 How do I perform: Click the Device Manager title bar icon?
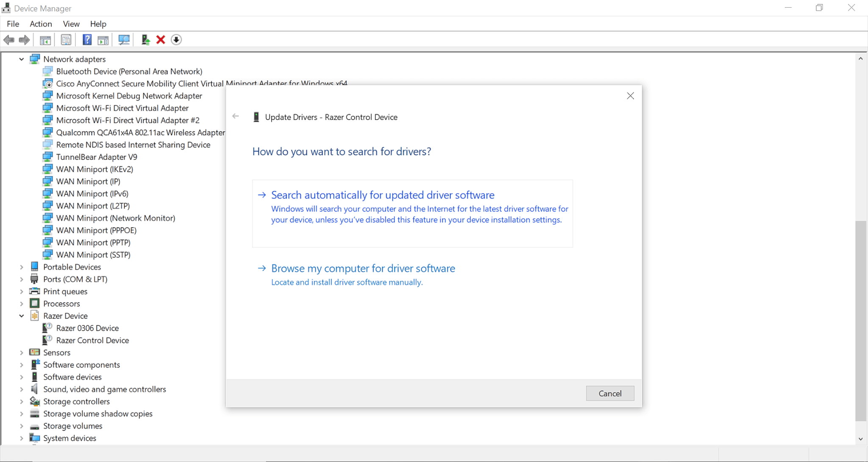tap(6, 8)
